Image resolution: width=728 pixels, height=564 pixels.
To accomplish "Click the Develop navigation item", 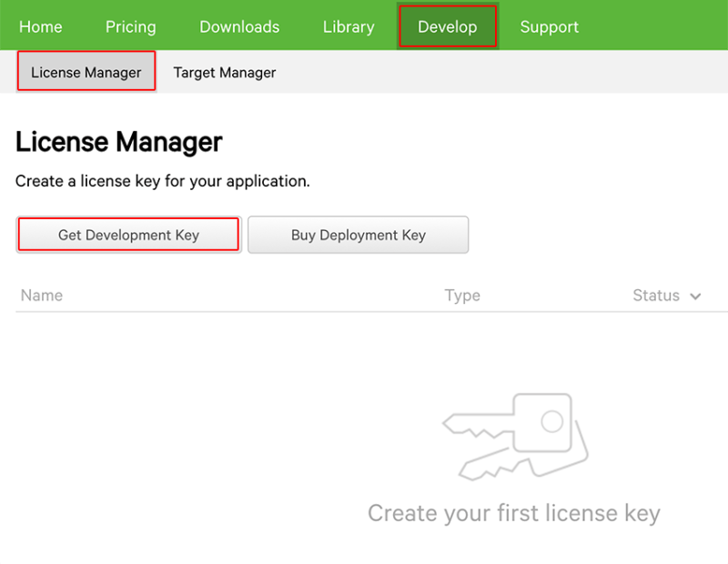I will click(448, 26).
